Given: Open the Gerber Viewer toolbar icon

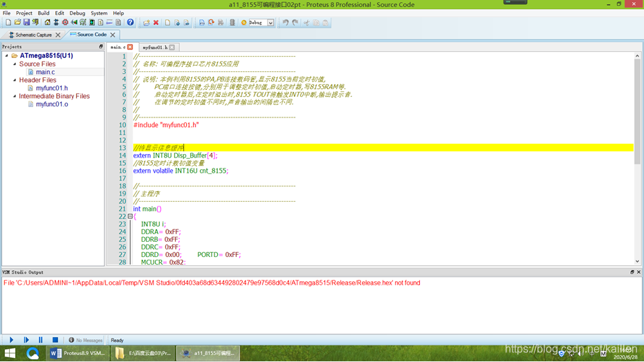Looking at the screenshot, I should coord(82,23).
